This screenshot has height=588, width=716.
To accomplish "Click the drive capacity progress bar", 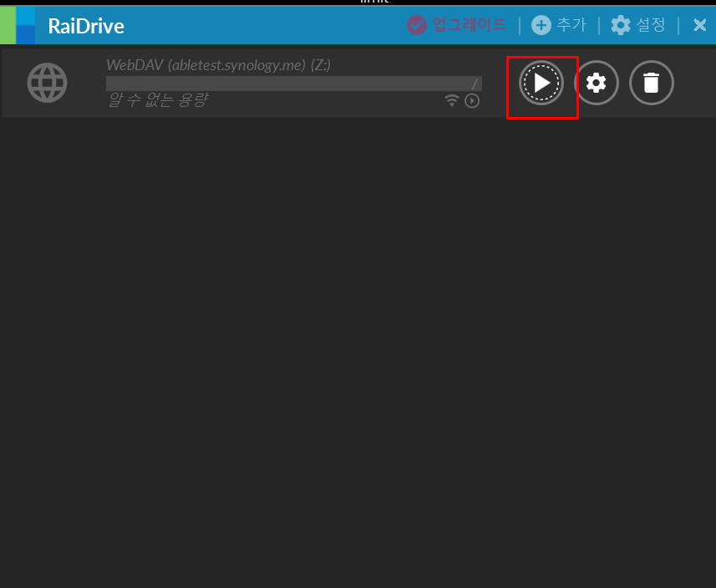I will click(x=293, y=84).
